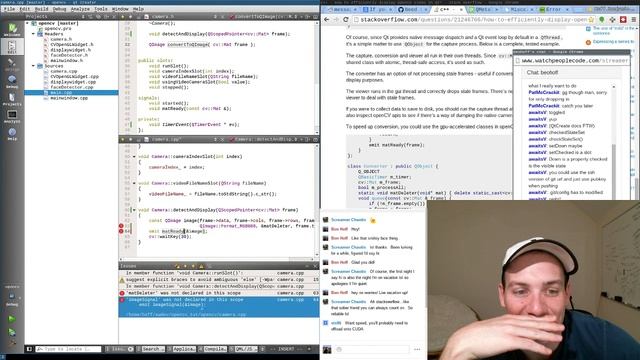The image size is (640, 360).
Task: Collapse the Headers folder
Action: tap(33, 34)
